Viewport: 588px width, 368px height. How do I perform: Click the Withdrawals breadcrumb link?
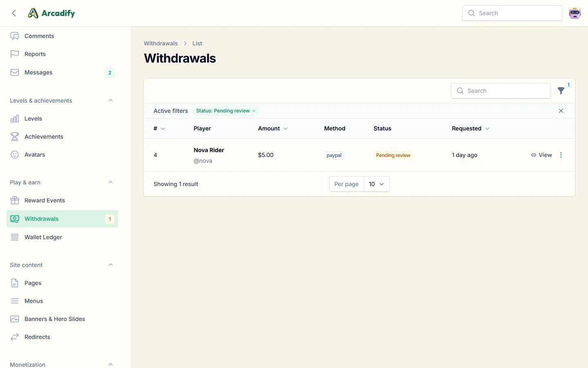(161, 43)
